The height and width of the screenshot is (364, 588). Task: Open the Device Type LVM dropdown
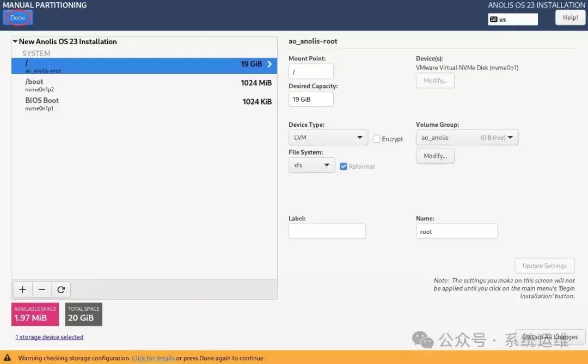pyautogui.click(x=328, y=138)
